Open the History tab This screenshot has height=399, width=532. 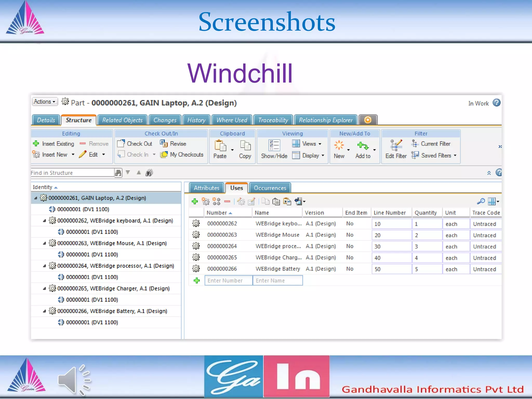coord(196,120)
